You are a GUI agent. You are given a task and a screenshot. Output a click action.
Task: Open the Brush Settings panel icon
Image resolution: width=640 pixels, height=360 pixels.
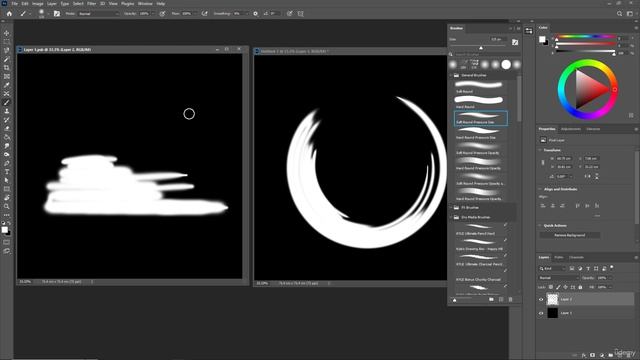tap(57, 13)
